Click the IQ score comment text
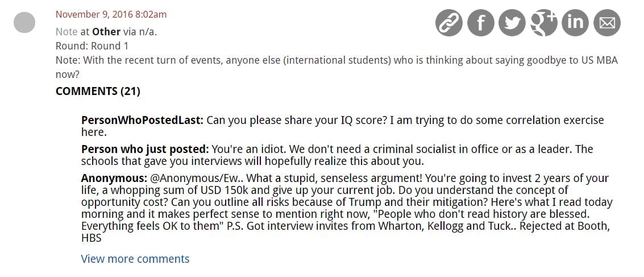Screen dimensions: 644x277 404,121
